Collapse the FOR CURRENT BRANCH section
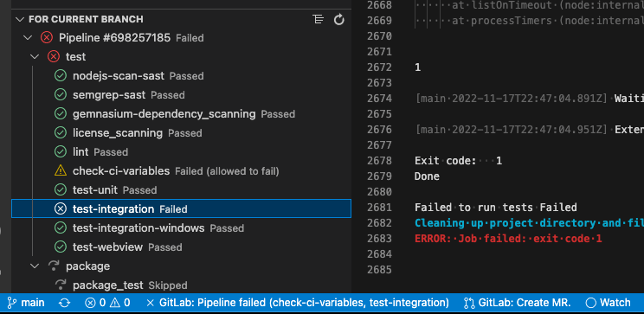The image size is (644, 314). point(19,19)
